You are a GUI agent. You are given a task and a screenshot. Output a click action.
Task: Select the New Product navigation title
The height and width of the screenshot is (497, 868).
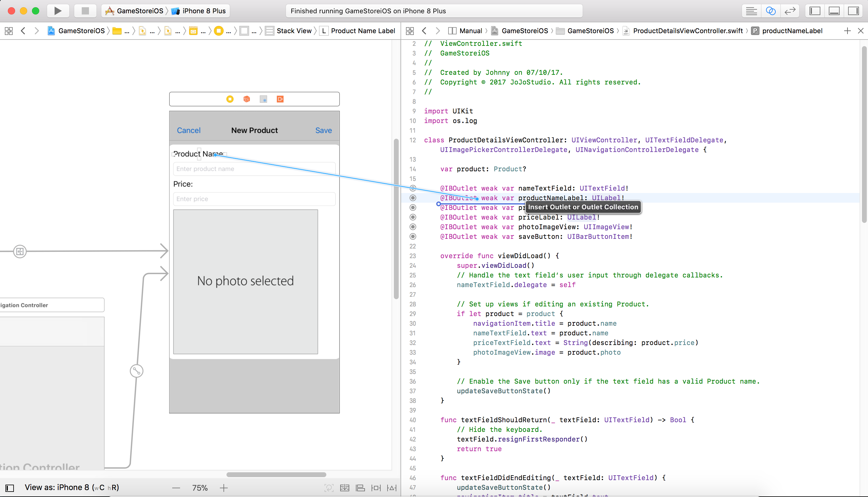pyautogui.click(x=255, y=130)
